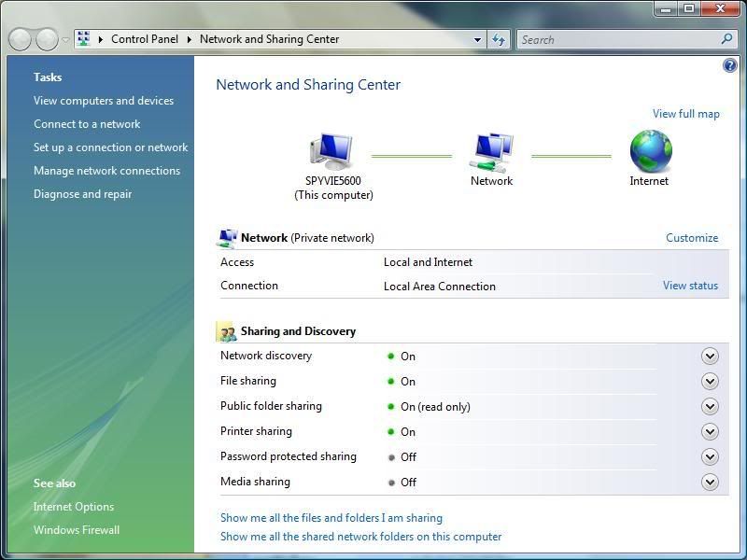Click inside the Search input box

pos(616,39)
